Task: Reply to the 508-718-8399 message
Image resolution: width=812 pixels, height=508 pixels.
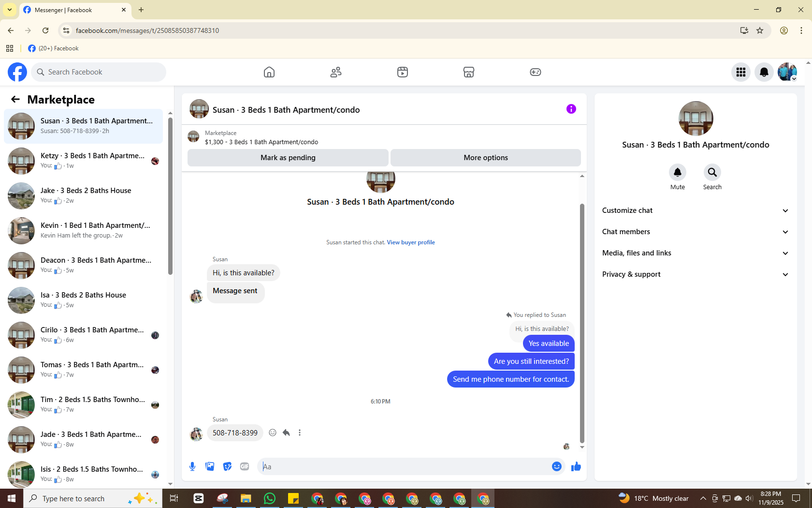Action: coord(286,433)
